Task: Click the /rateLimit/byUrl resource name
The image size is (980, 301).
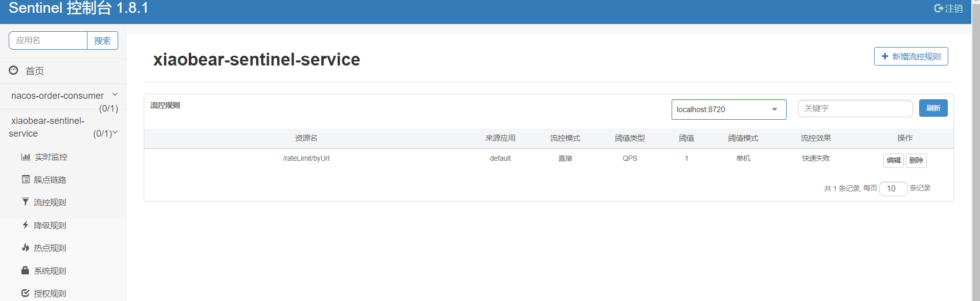Action: click(x=306, y=158)
